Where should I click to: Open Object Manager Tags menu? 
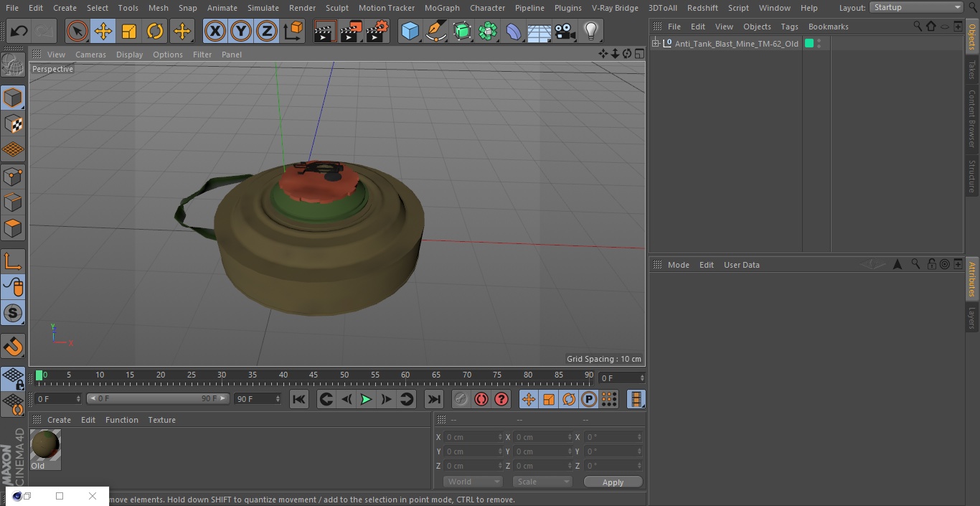pos(789,27)
